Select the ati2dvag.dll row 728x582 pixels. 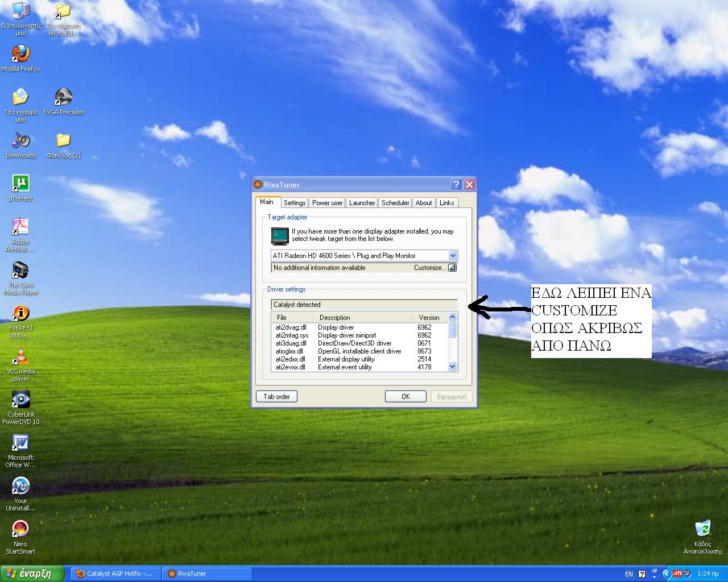[360, 327]
